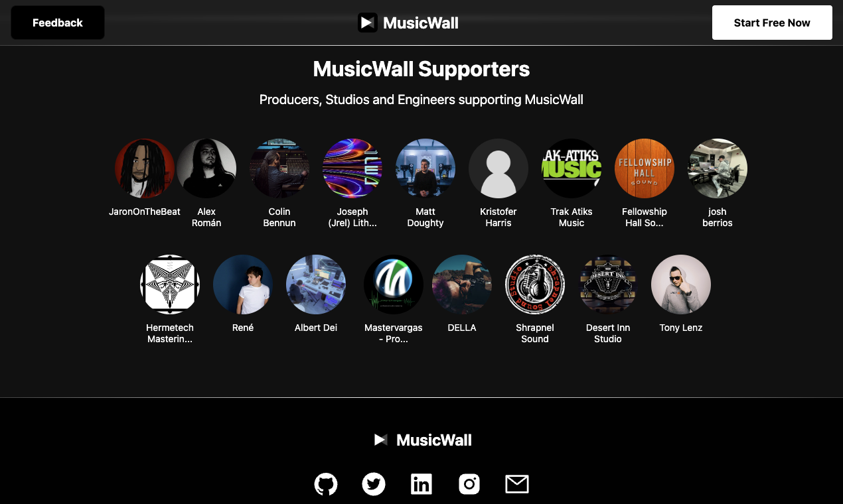Click the Alex Román name label
This screenshot has width=843, height=504.
point(206,218)
